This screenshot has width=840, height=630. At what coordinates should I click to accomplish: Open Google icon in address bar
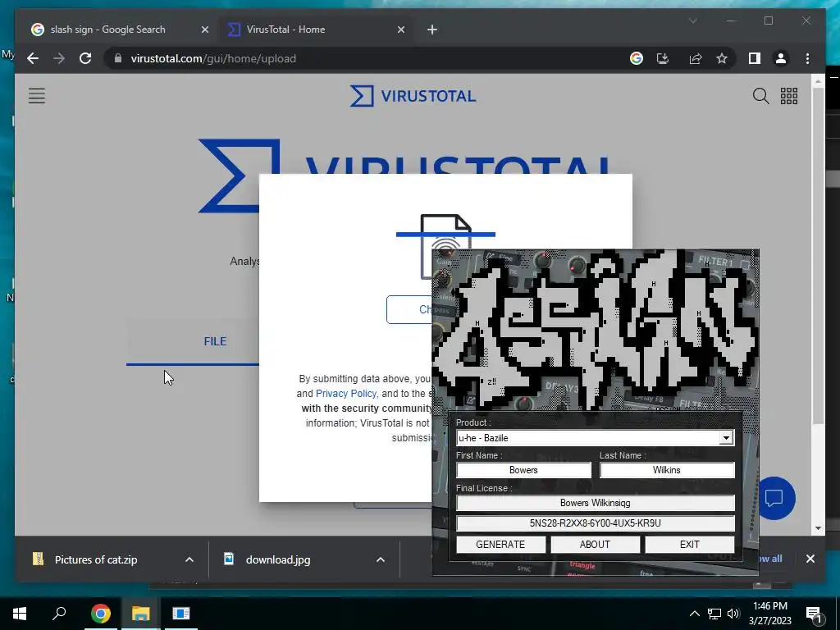637,58
